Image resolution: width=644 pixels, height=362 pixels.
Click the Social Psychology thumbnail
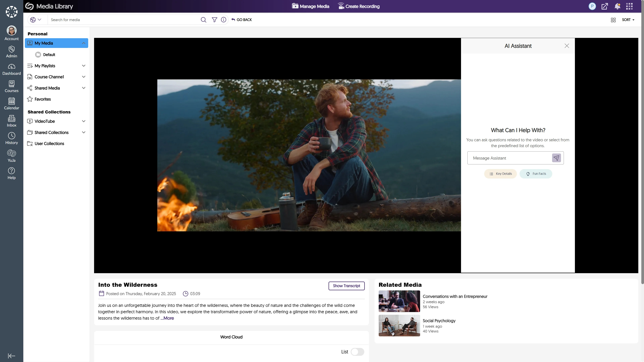pyautogui.click(x=399, y=325)
